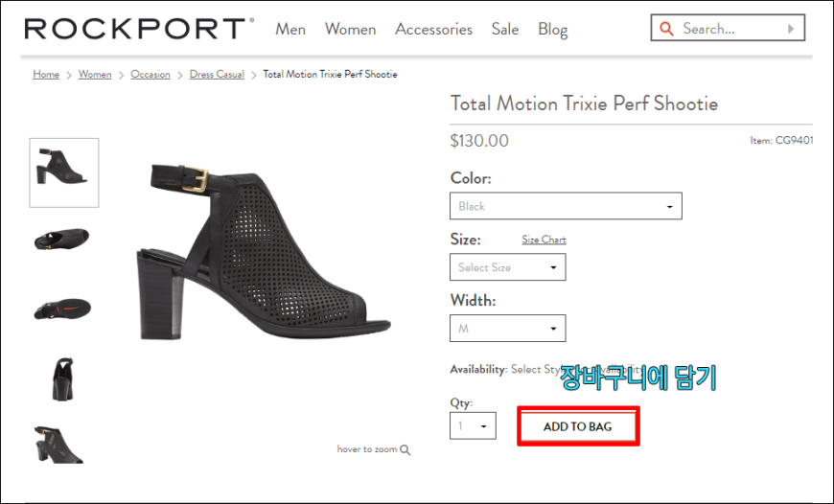Open the Blog menu item

point(552,30)
